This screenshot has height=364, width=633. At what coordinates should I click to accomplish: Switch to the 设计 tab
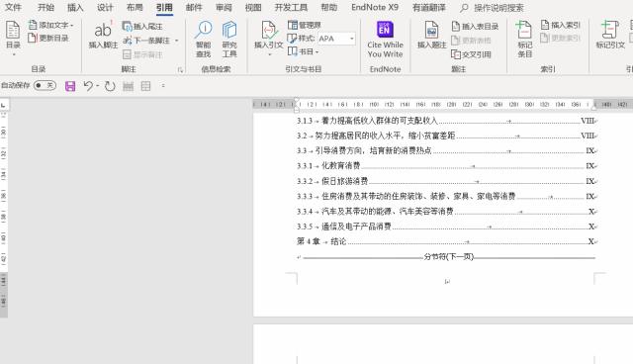(x=105, y=7)
